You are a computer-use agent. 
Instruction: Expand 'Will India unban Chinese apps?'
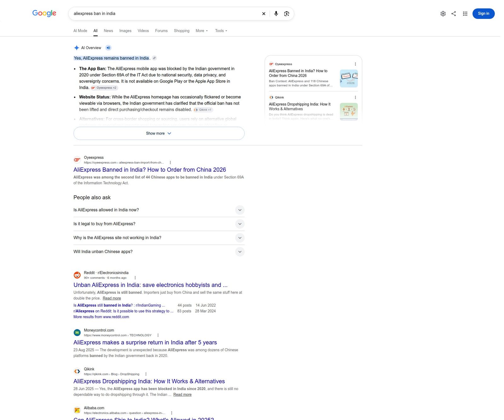pos(159,251)
